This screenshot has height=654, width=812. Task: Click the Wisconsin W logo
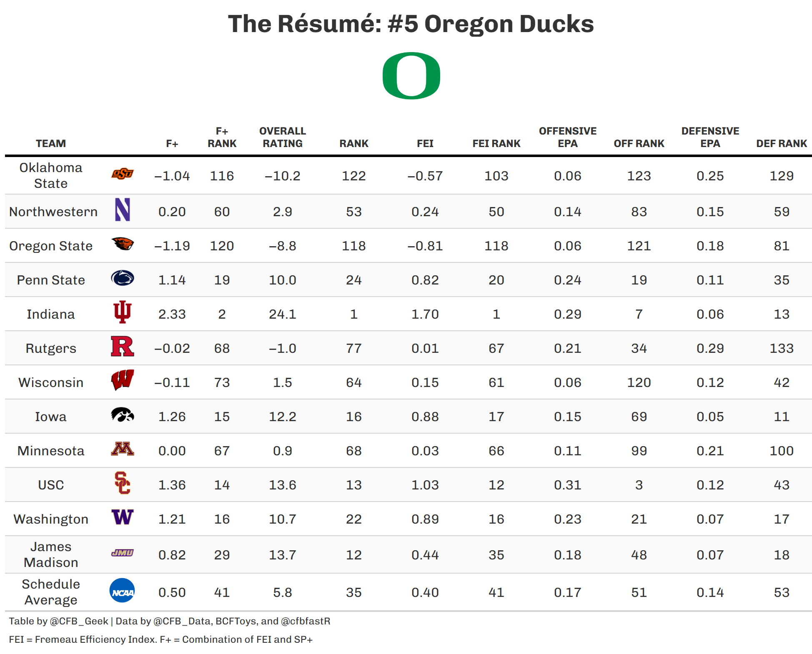pyautogui.click(x=122, y=380)
